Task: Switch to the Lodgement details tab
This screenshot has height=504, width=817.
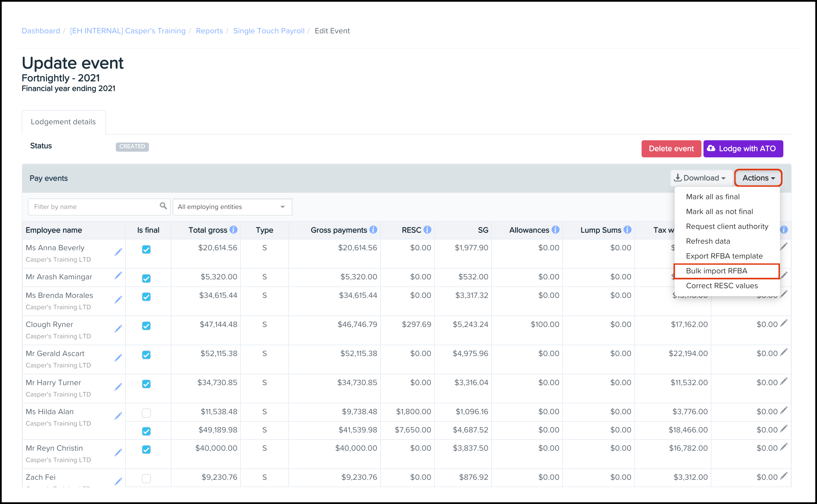Action: coord(63,122)
